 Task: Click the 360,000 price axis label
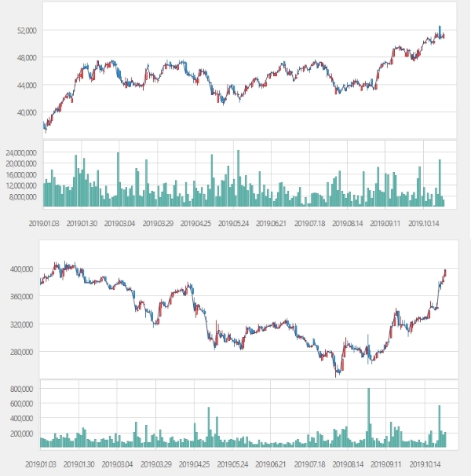[x=23, y=296]
